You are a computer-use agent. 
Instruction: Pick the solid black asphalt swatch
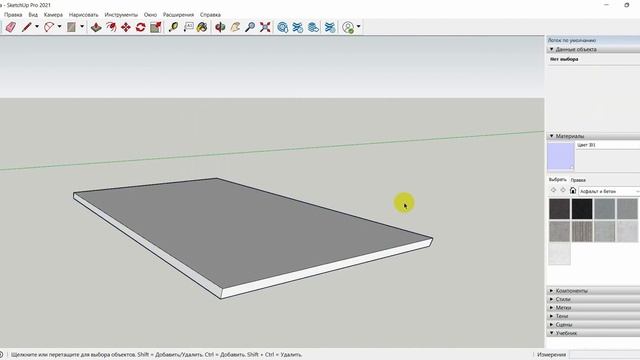tap(582, 209)
